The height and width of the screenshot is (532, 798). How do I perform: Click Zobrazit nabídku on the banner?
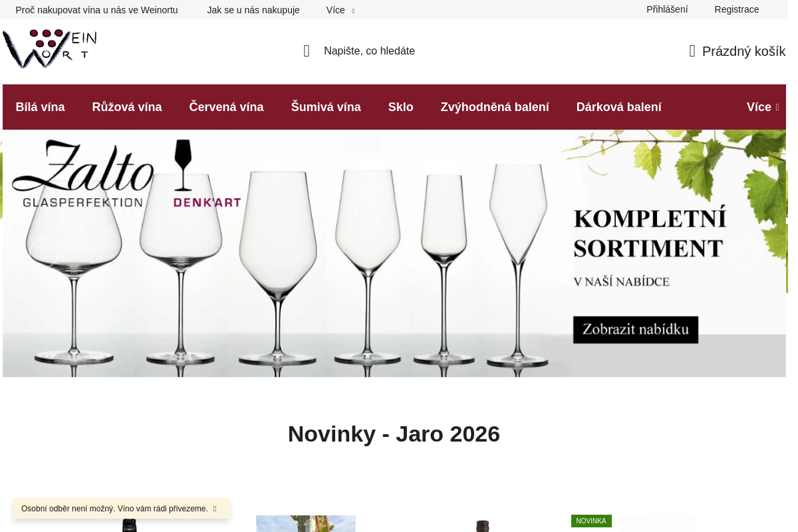coord(635,329)
